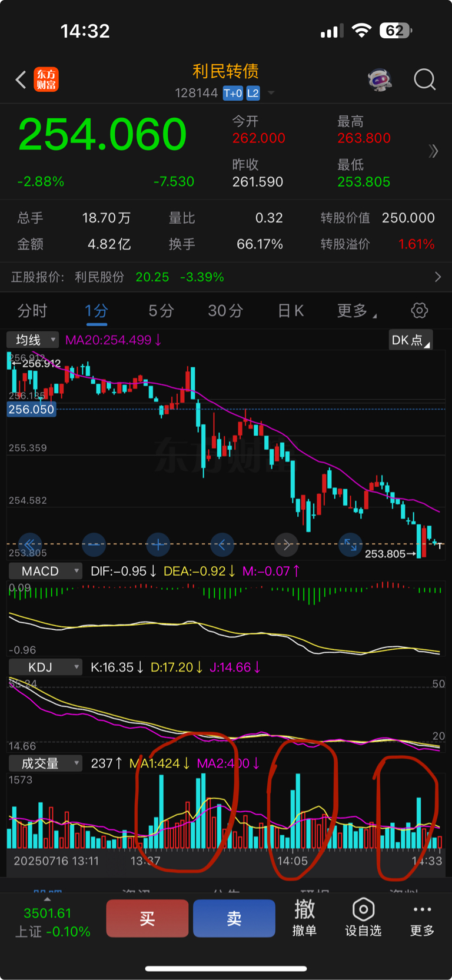The width and height of the screenshot is (452, 980).
Task: Expand the code selector arrow beside L2
Action: [x=271, y=93]
